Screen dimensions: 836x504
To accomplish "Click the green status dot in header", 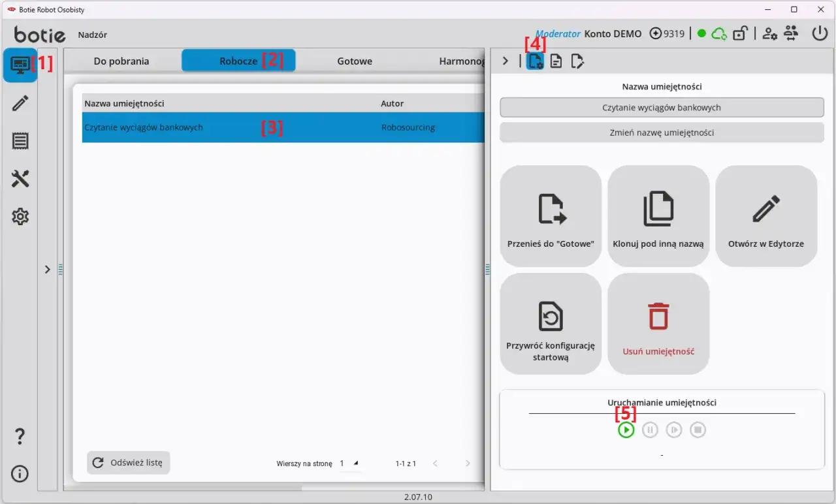I will coord(701,33).
